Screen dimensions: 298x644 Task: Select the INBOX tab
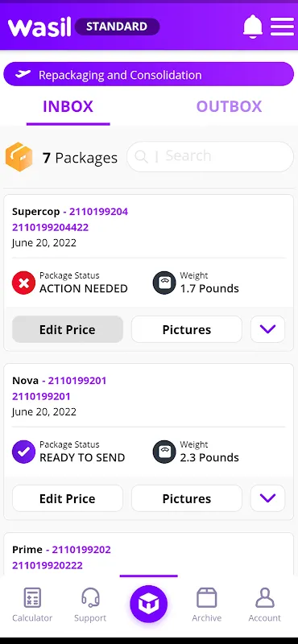68,107
